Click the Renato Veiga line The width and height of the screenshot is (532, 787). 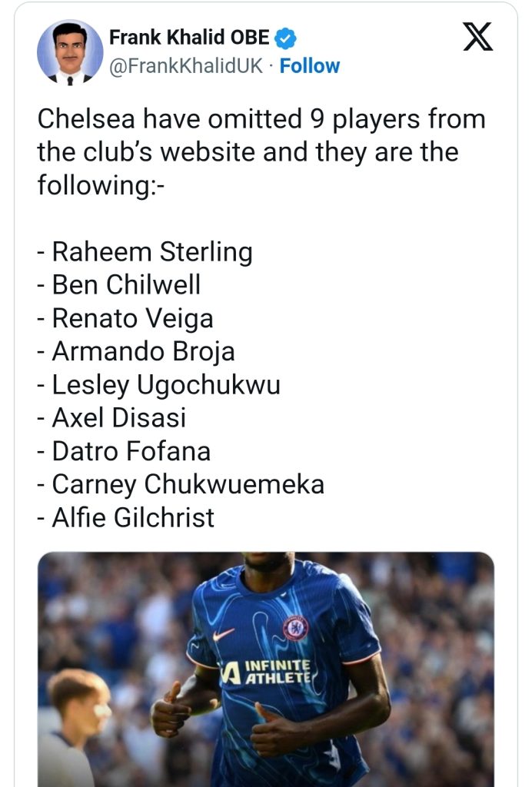point(125,318)
